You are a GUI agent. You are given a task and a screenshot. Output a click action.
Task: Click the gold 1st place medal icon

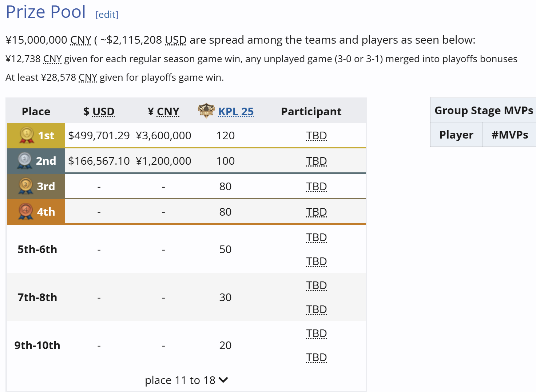(x=27, y=135)
